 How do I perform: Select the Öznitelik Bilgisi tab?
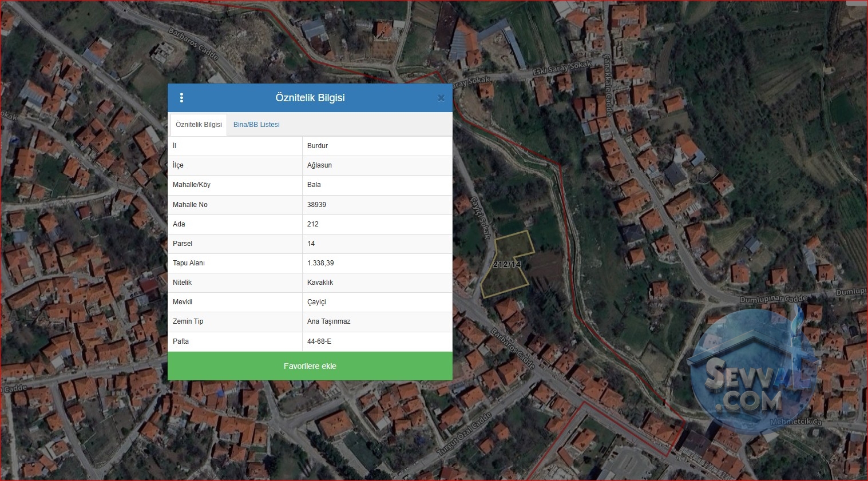click(x=199, y=125)
